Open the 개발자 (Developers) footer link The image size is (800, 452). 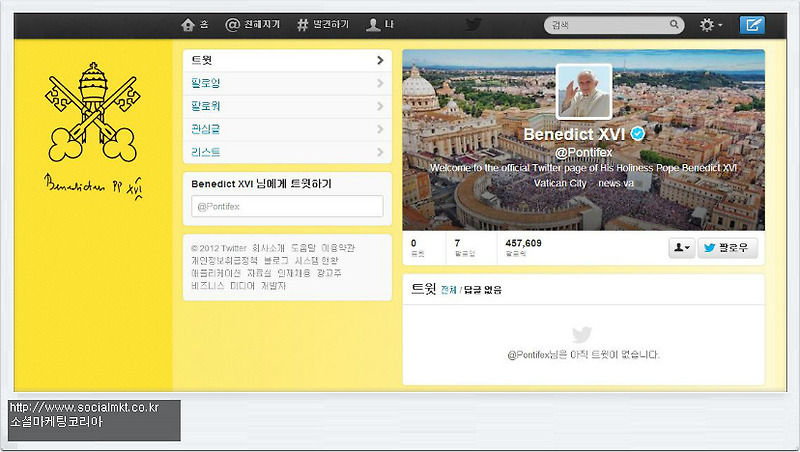(x=273, y=286)
